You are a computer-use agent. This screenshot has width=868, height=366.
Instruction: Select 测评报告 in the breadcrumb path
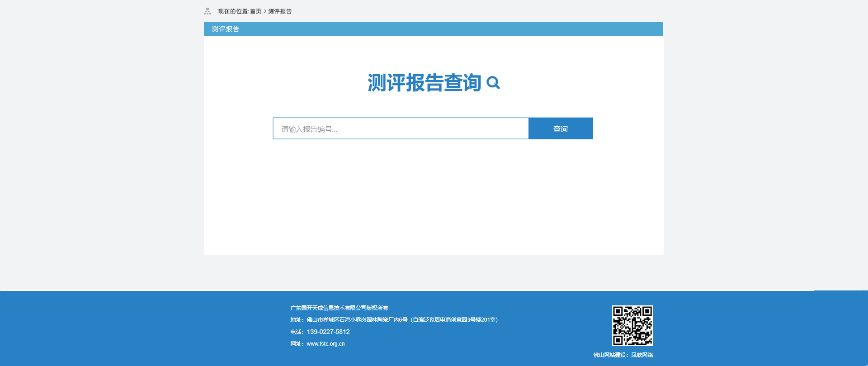(280, 11)
